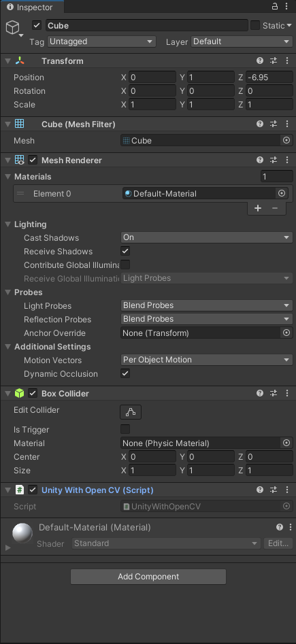Click the Edit Collider button
Image resolution: width=296 pixels, height=644 pixels.
click(x=131, y=412)
